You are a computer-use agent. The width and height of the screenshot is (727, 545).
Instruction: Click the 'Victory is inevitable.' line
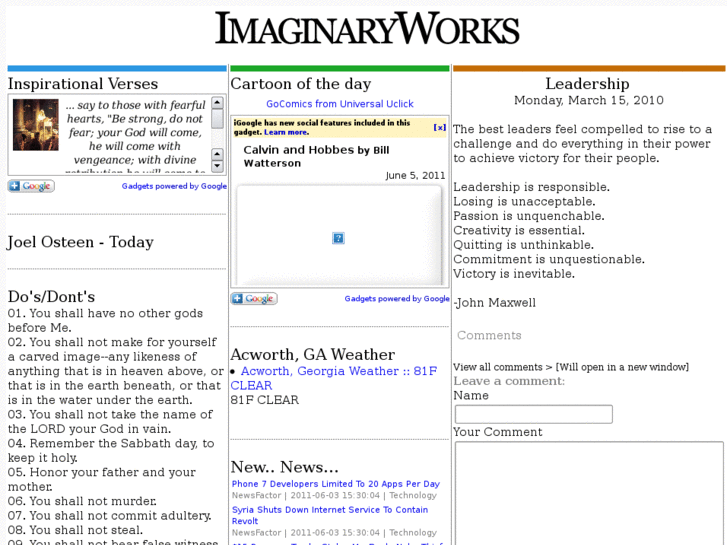[514, 274]
